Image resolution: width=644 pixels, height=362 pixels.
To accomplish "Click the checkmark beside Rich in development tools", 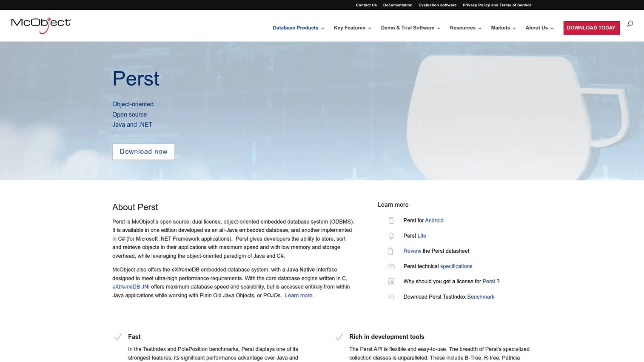I will [339, 337].
